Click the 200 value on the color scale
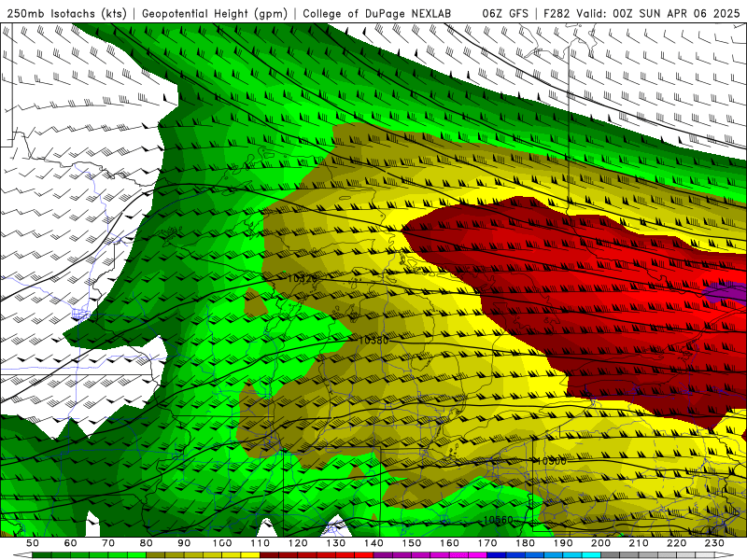Image resolution: width=747 pixels, height=560 pixels. click(601, 543)
